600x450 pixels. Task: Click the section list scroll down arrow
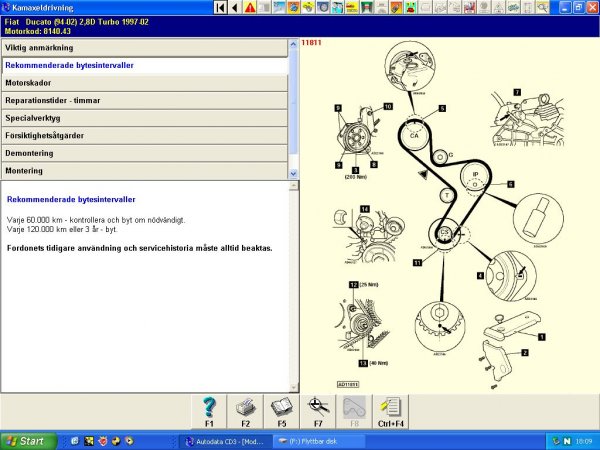point(294,174)
